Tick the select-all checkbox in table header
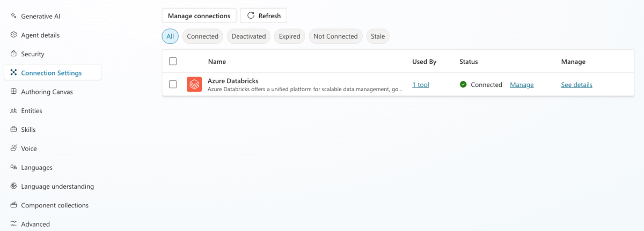 173,62
